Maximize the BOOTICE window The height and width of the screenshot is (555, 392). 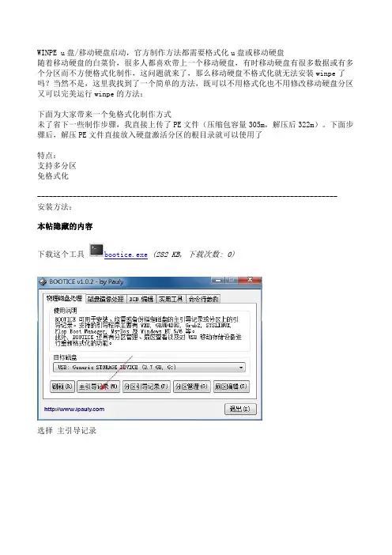click(232, 281)
